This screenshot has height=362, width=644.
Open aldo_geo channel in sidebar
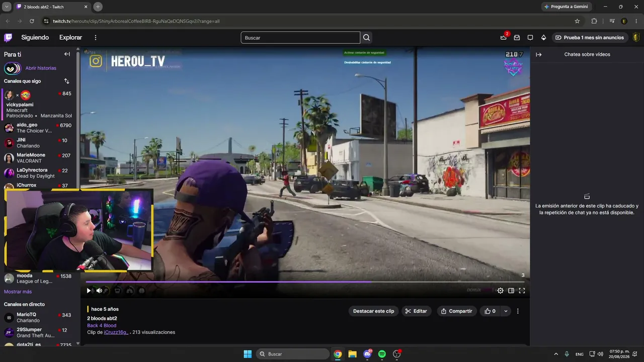click(x=38, y=128)
